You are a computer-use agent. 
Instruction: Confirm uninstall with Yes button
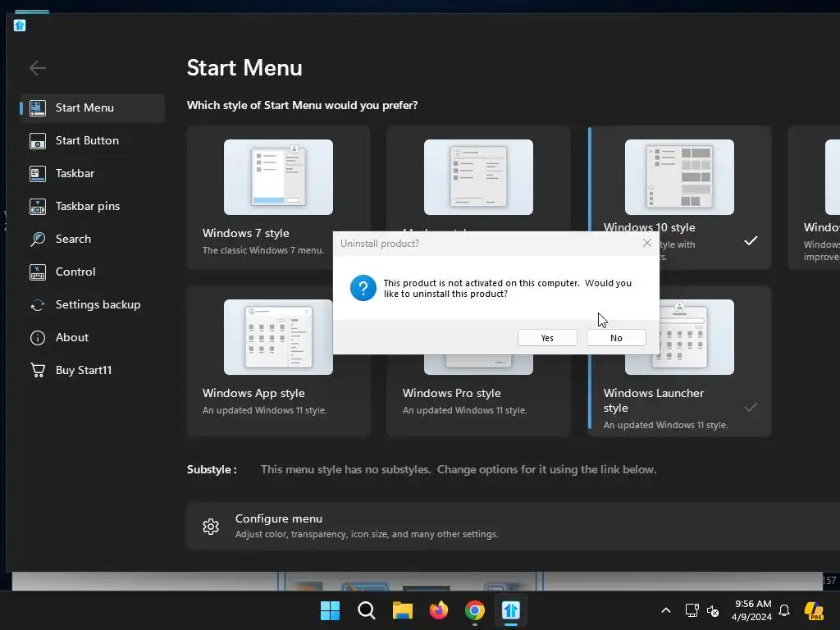point(547,338)
